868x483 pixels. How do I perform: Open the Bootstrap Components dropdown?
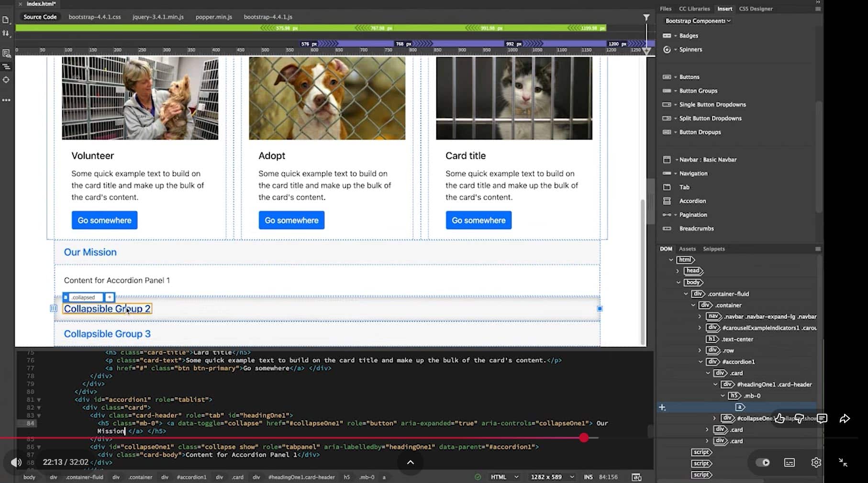[697, 21]
